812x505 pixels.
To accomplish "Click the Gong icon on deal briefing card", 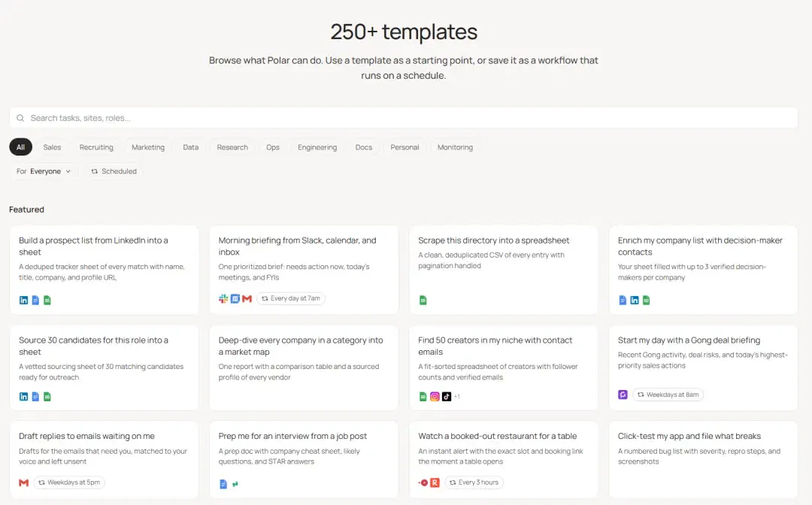I will click(623, 395).
